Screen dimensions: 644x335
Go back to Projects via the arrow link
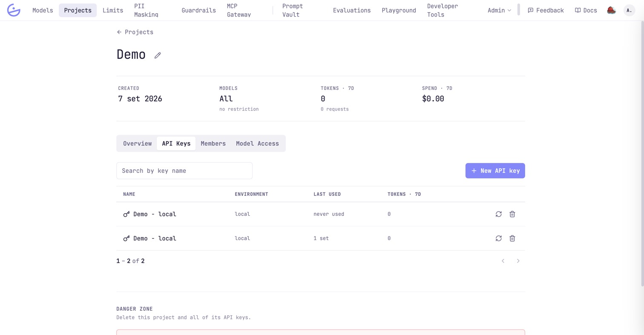click(x=135, y=32)
